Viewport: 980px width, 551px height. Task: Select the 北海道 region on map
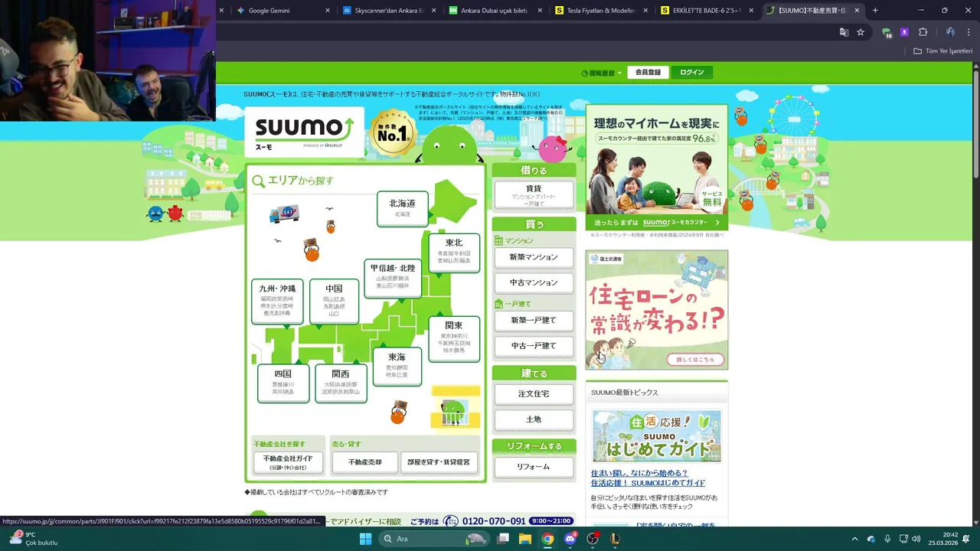(402, 208)
